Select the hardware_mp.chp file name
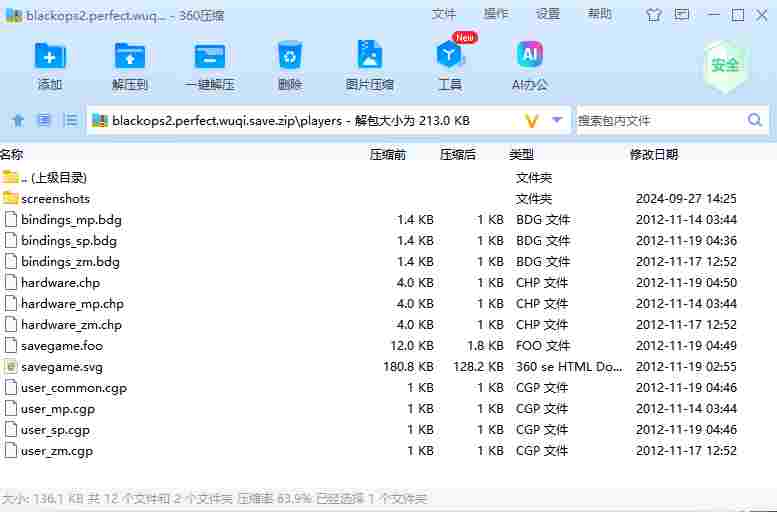This screenshot has width=777, height=512. pos(72,304)
